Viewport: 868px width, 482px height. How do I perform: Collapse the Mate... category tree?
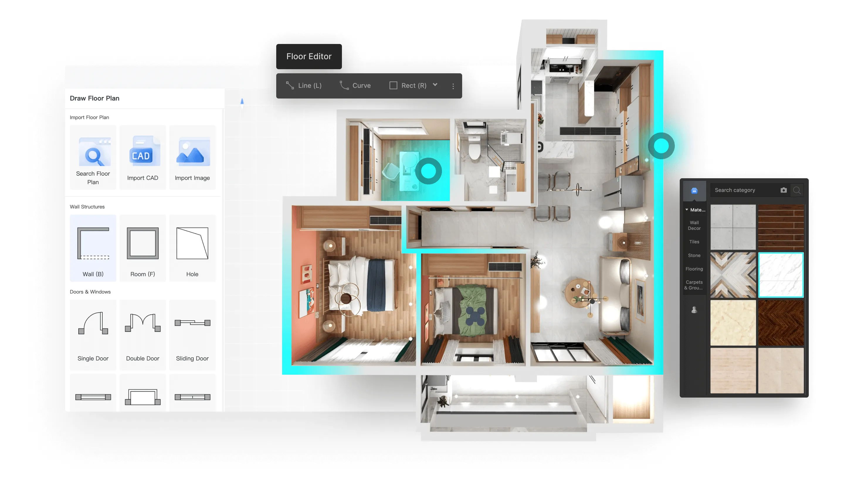(x=687, y=210)
